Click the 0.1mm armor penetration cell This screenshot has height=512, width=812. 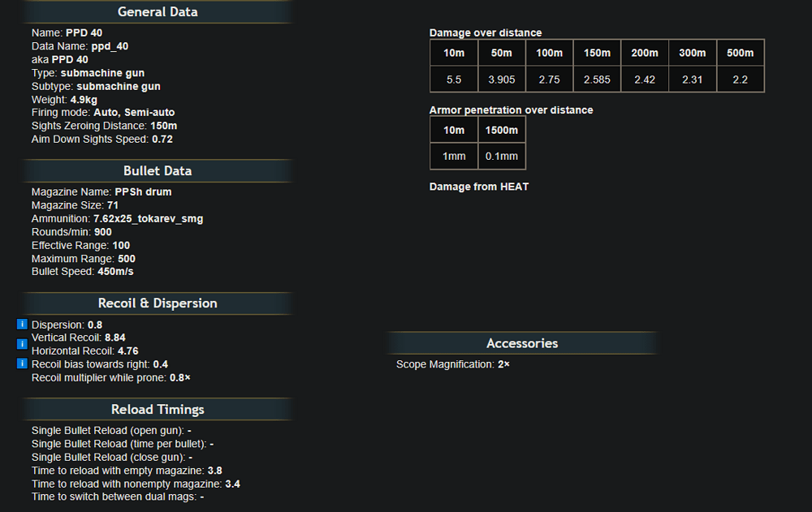[501, 156]
